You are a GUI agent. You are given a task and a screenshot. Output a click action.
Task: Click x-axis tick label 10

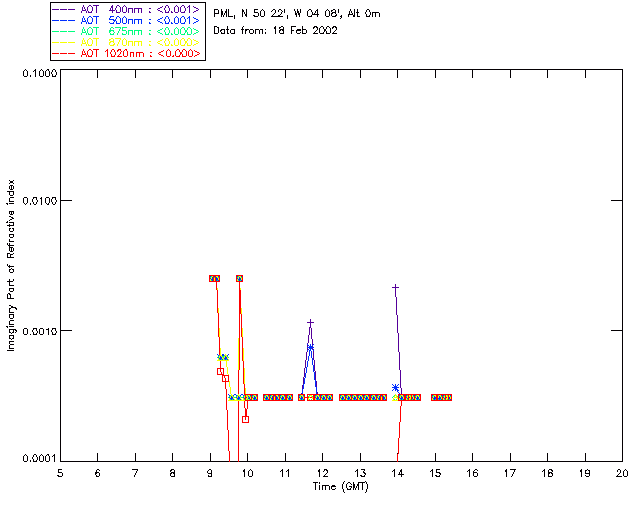247,473
